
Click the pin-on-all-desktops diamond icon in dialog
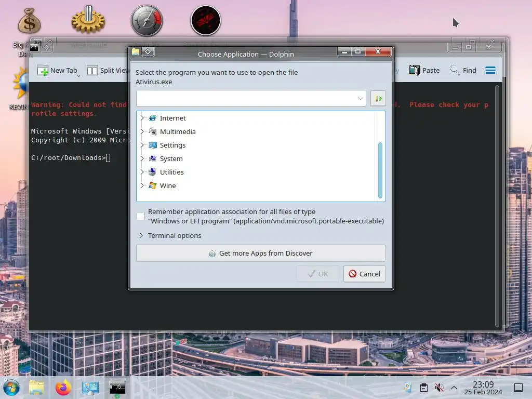coord(148,51)
